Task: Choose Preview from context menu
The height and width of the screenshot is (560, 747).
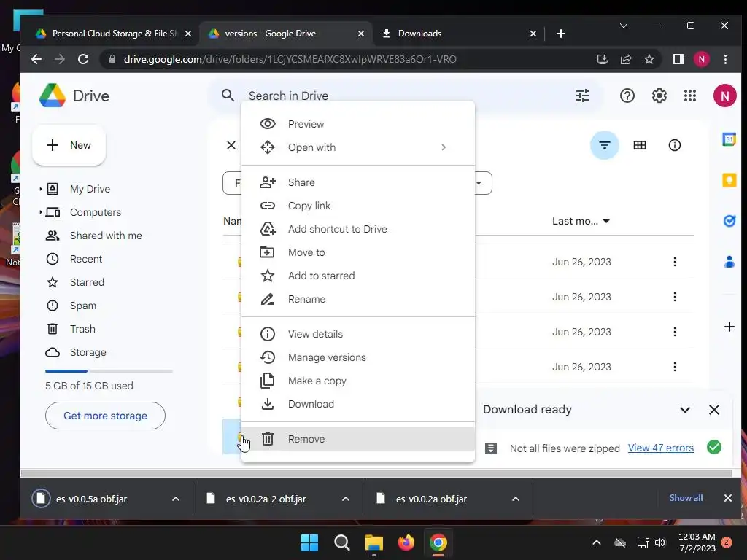Action: point(357,124)
